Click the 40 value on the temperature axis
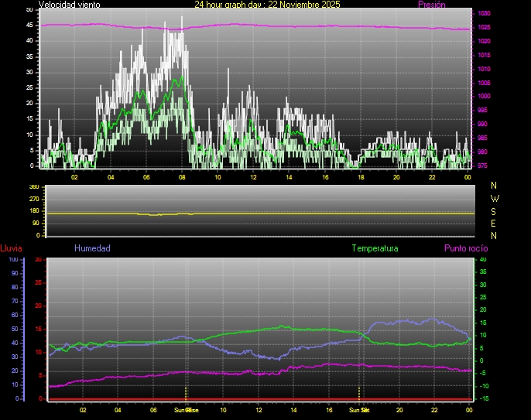 (x=483, y=260)
